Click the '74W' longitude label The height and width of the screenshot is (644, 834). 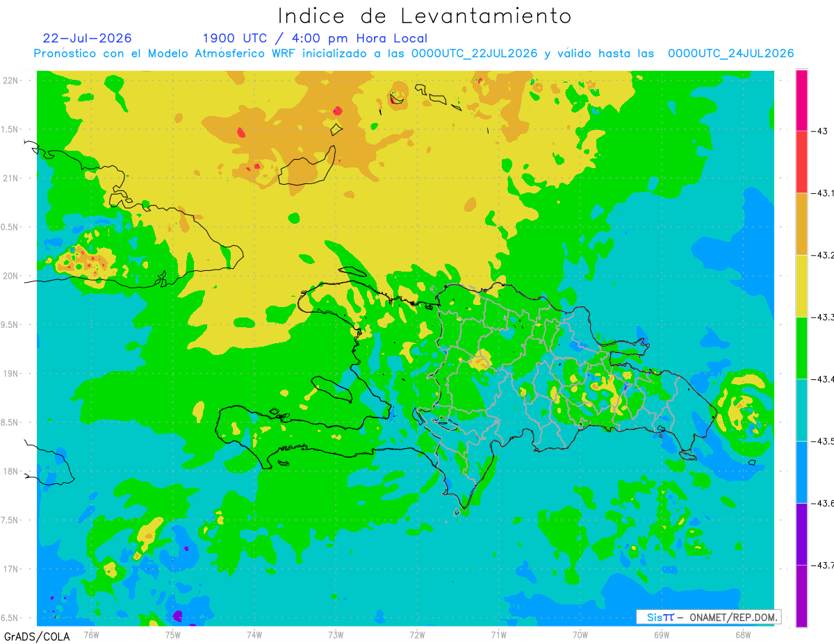254,634
